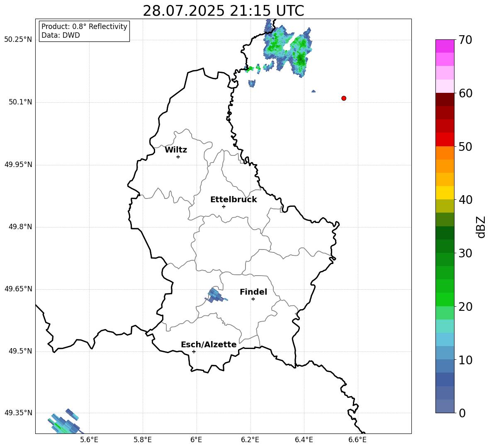
Task: Click the 6.6°E longitude label
Action: click(357, 440)
